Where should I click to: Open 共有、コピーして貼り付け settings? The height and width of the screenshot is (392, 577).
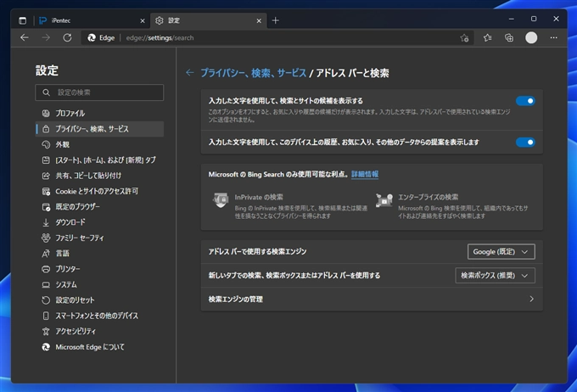tap(99, 176)
